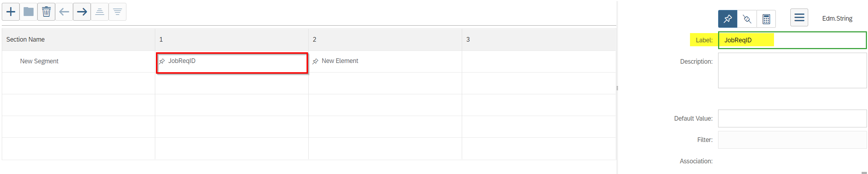Click the right arrow move icon

click(x=82, y=12)
